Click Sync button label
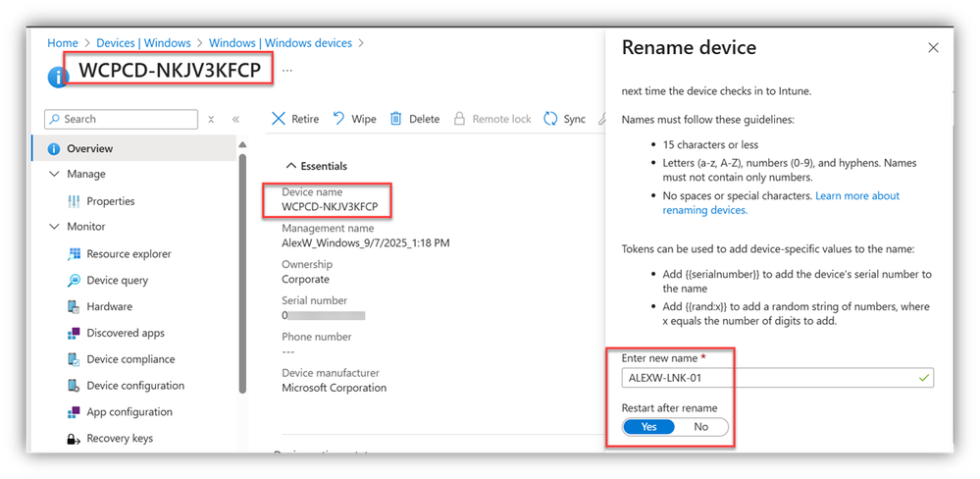 [575, 119]
